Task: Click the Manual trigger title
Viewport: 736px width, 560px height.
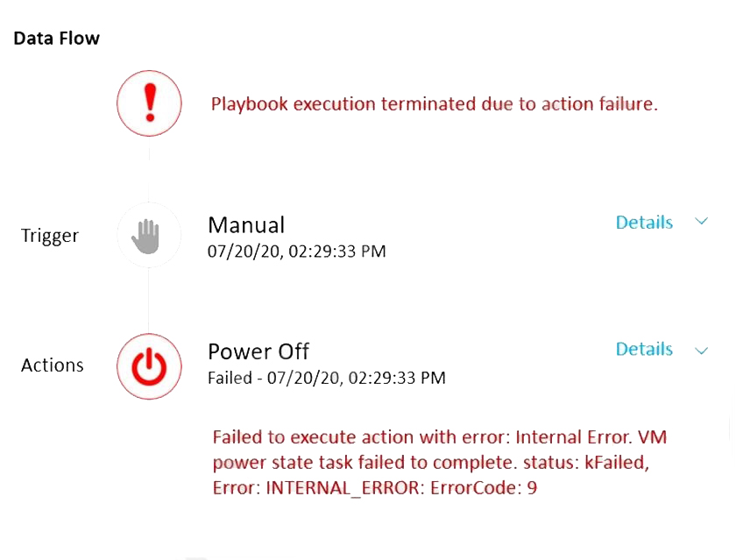Action: pos(246,225)
